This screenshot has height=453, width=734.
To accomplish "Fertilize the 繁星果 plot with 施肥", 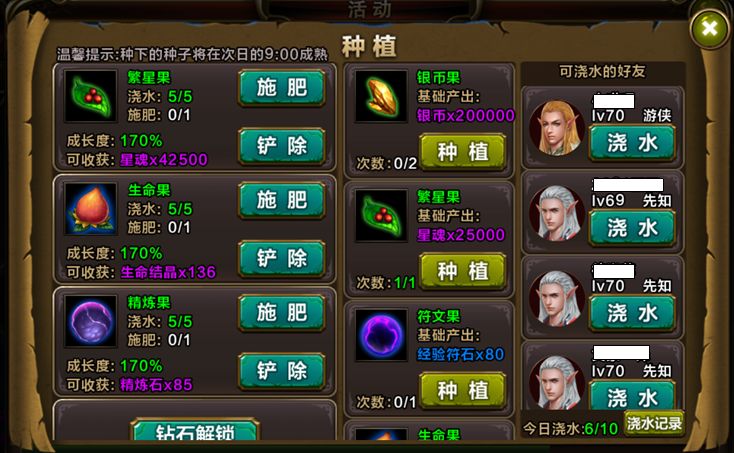I will 282,88.
